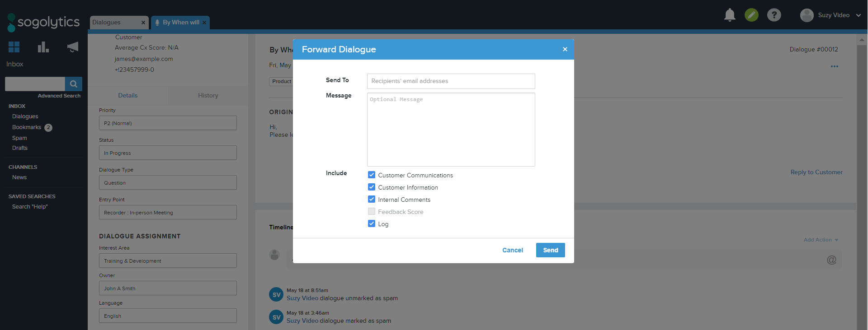
Task: Click the inbox search magnifier button
Action: coord(73,84)
